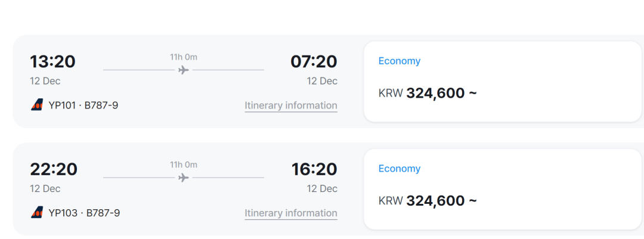Click the YP103 · B787-9 flight number text

click(84, 213)
